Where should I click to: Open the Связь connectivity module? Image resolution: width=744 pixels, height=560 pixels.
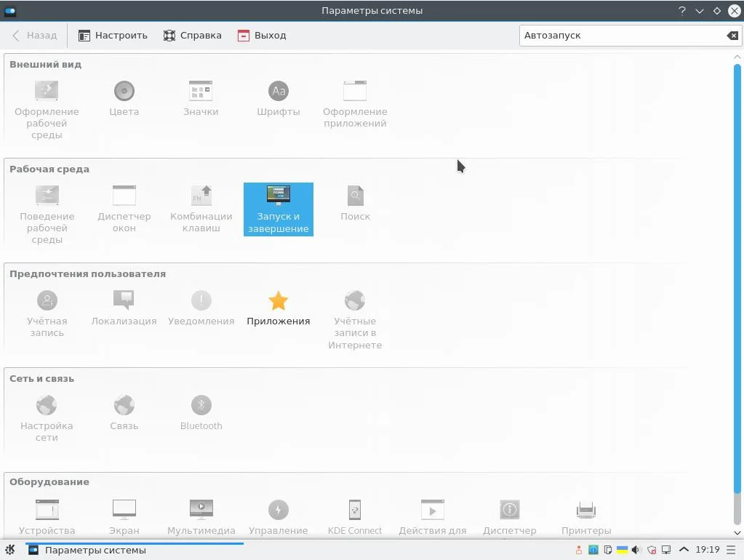124,413
